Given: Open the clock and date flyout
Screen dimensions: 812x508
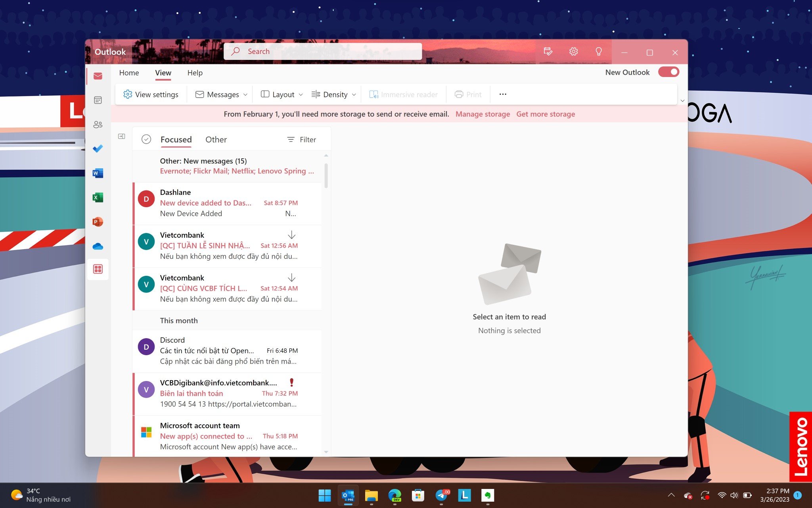Looking at the screenshot, I should [x=774, y=495].
